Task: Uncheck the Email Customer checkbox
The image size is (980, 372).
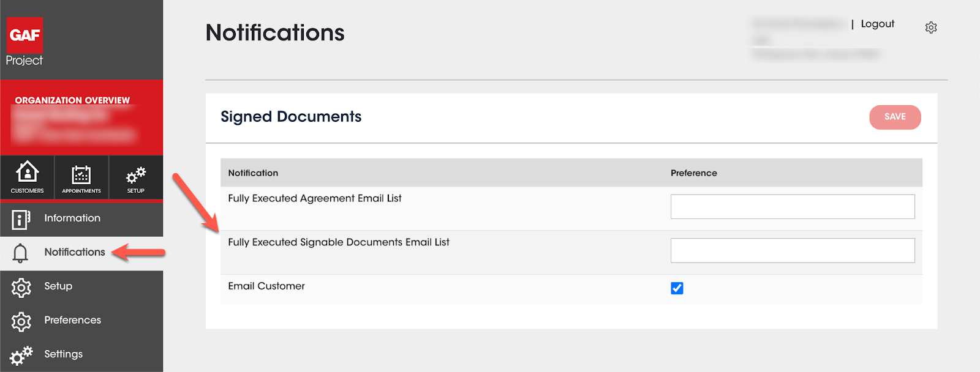Action: pos(677,288)
